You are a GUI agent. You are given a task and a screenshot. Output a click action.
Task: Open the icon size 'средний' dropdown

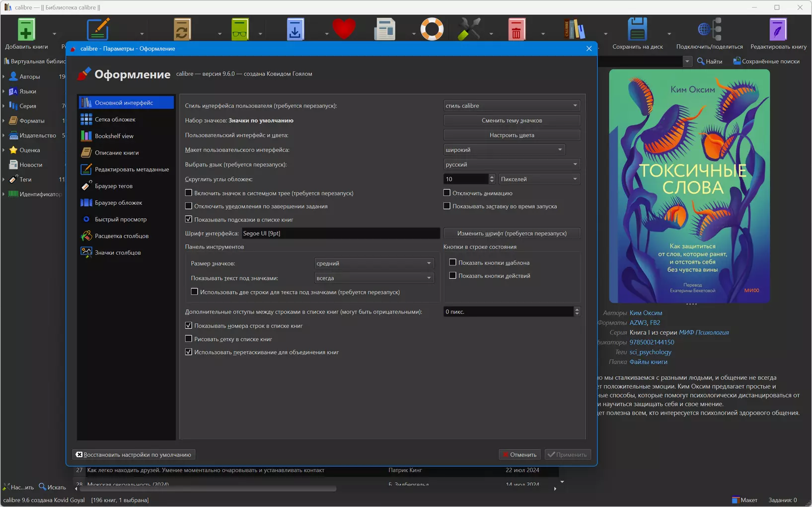coord(373,263)
